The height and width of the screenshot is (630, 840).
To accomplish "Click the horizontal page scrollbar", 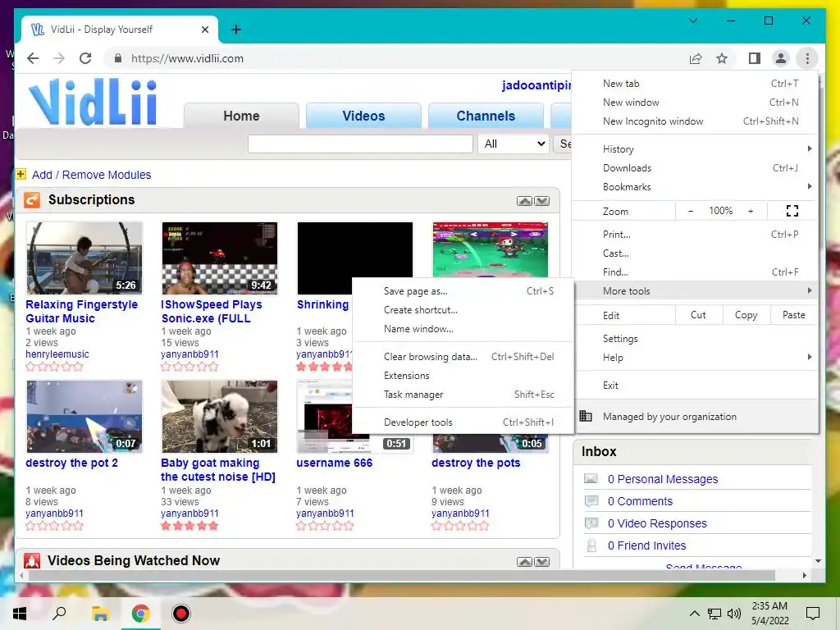I will click(x=401, y=575).
